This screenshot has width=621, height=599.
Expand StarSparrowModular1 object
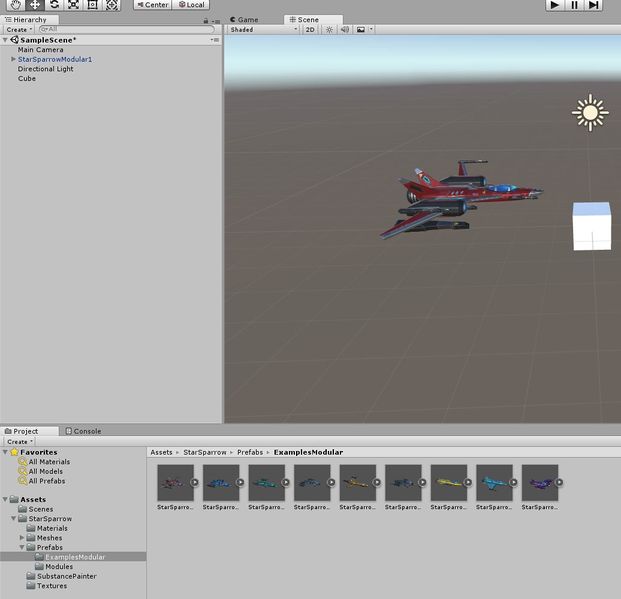click(13, 59)
